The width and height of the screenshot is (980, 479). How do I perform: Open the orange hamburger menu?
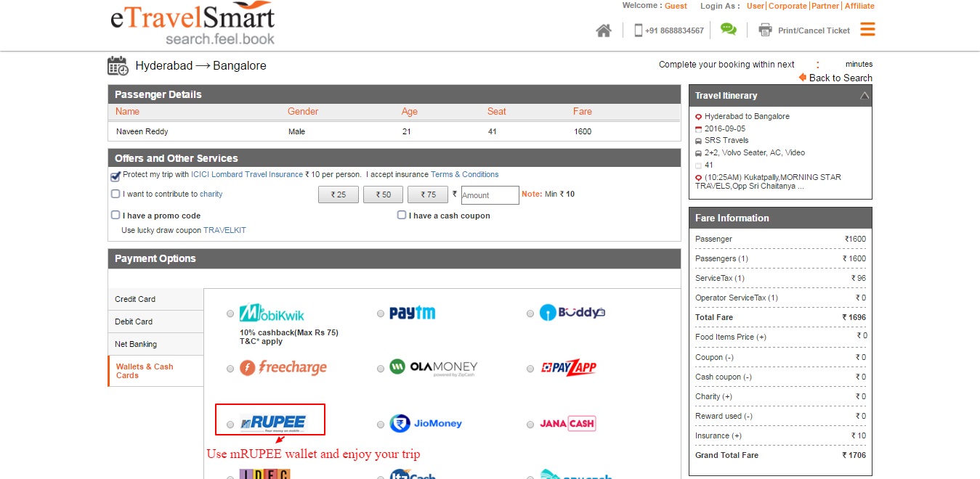click(x=867, y=29)
